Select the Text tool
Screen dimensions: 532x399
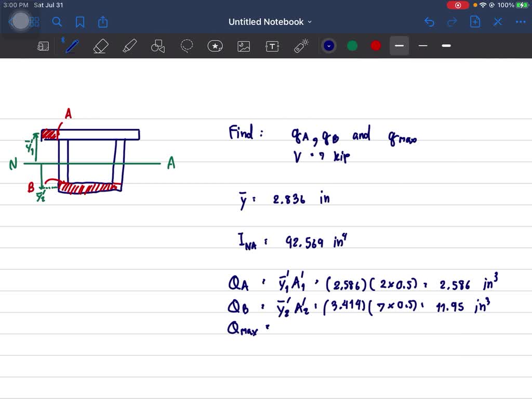pyautogui.click(x=272, y=46)
